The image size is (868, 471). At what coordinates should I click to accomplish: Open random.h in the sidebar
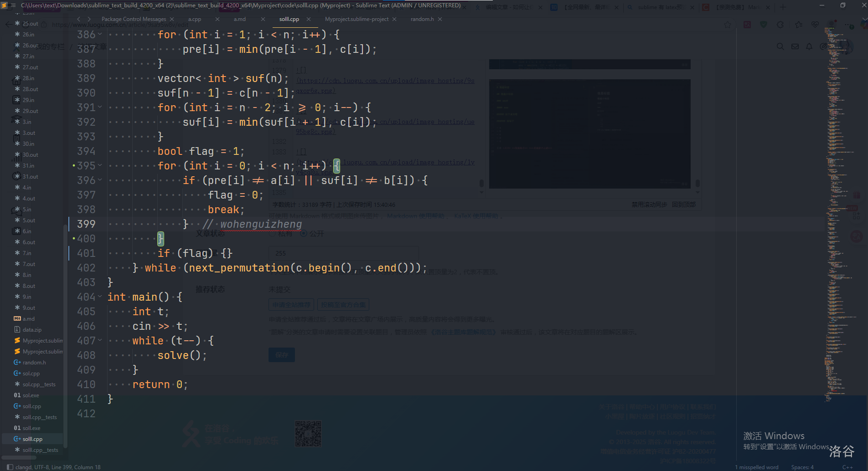34,363
